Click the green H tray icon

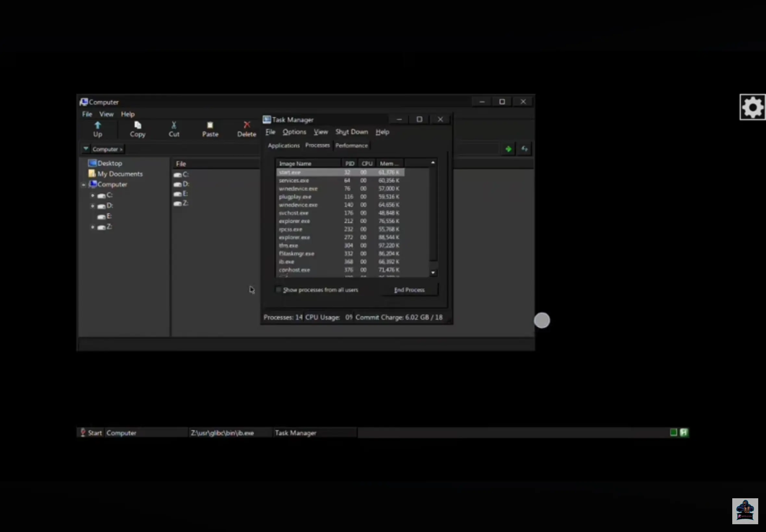click(684, 433)
